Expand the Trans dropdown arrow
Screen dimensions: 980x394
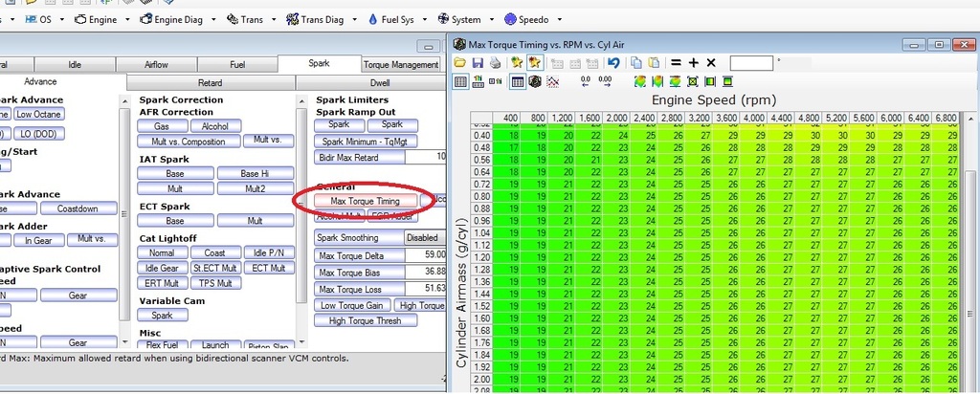tap(274, 20)
